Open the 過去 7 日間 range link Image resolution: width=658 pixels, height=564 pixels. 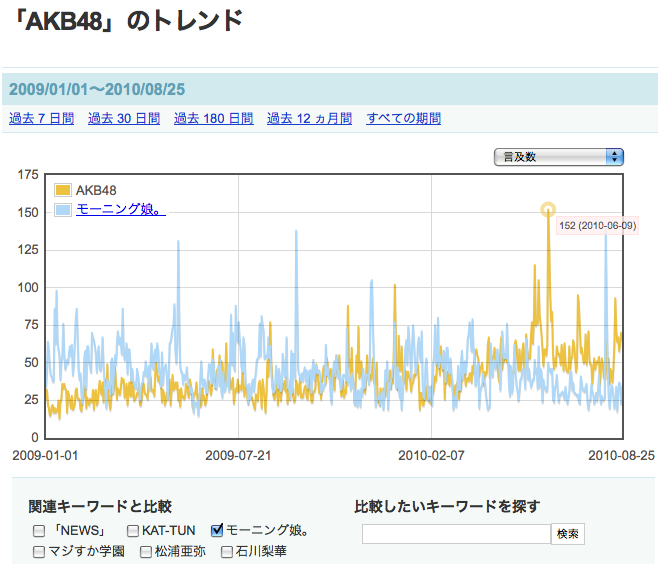42,119
